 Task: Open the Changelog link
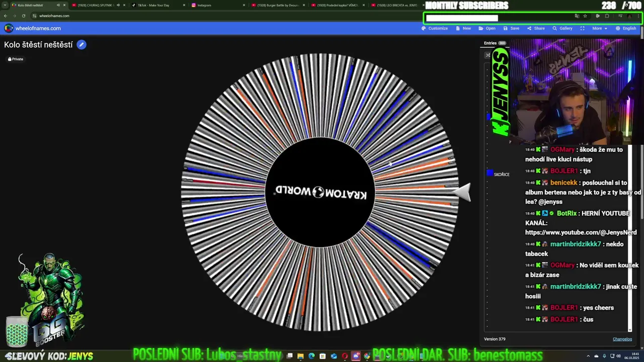tap(622, 339)
